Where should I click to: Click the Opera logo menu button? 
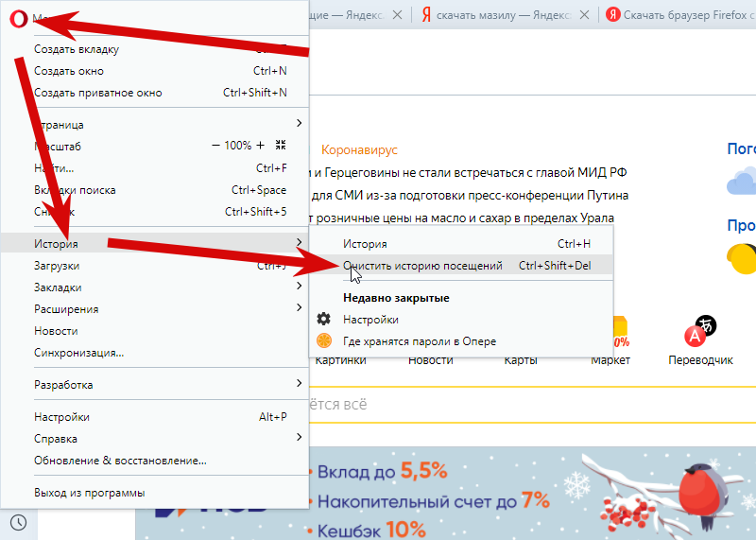pos(18,18)
